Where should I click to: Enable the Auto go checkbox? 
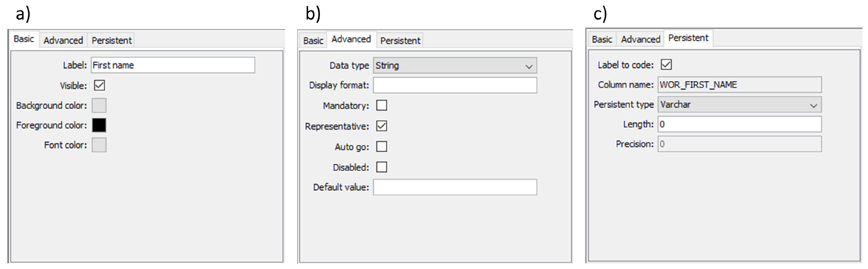[x=381, y=147]
